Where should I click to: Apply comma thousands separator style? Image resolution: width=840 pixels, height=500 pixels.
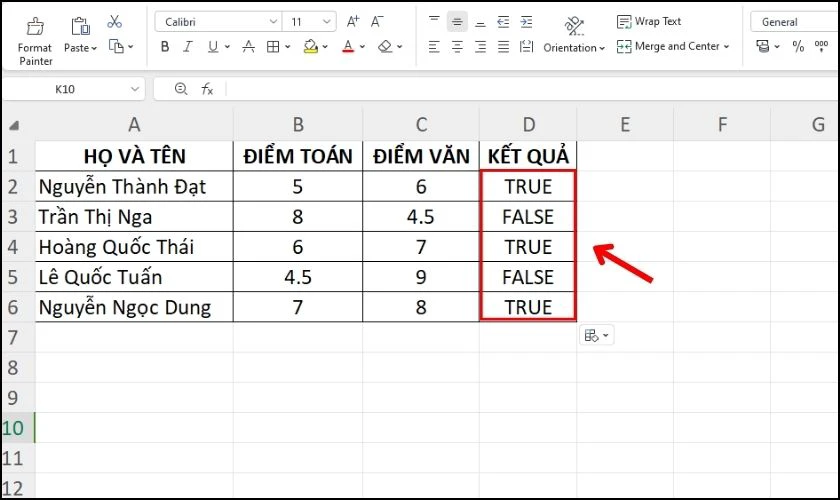[821, 47]
